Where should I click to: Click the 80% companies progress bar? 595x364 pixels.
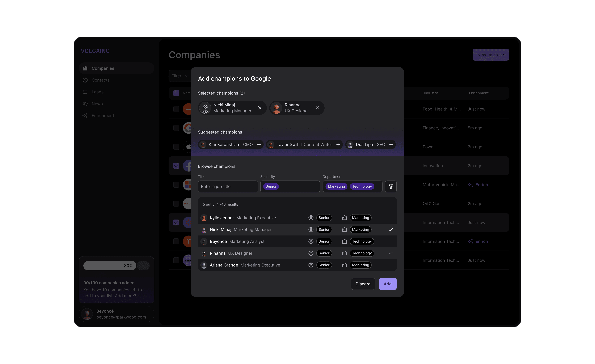click(110, 266)
